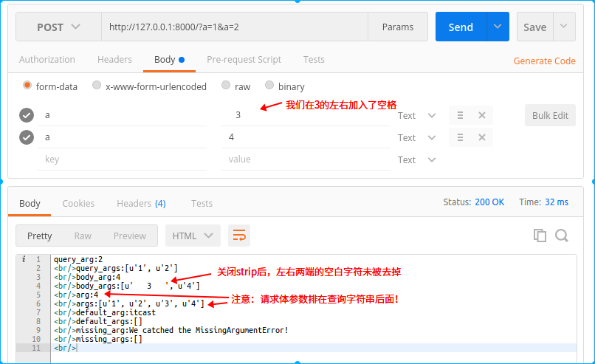Click the first row's drag handle icon

tap(460, 115)
